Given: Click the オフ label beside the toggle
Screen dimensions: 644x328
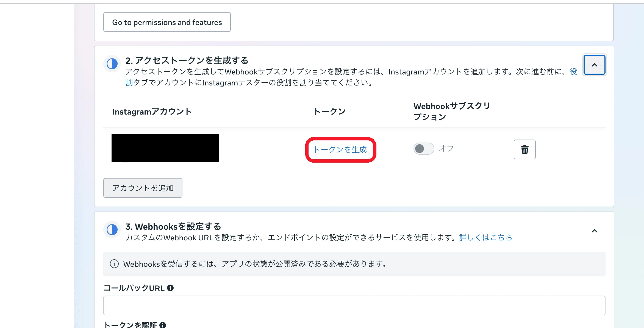Looking at the screenshot, I should (x=446, y=149).
